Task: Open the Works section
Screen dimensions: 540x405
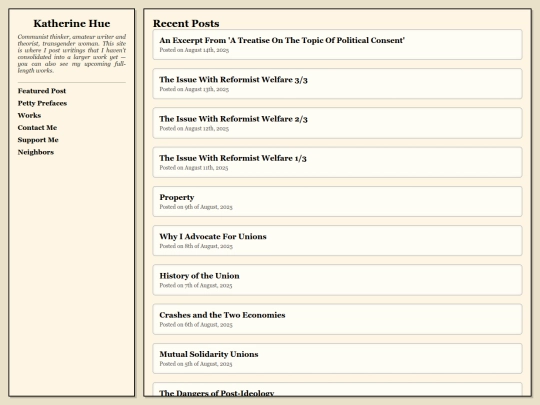Action: click(x=29, y=115)
